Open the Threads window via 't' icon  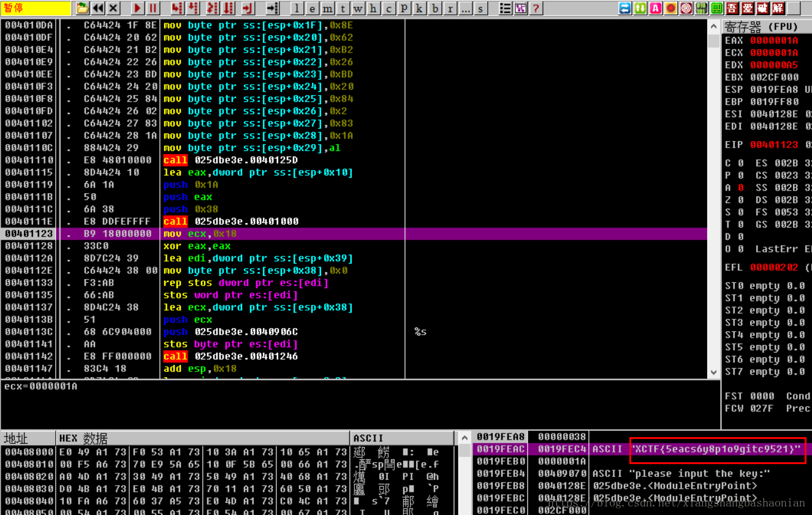(x=342, y=9)
